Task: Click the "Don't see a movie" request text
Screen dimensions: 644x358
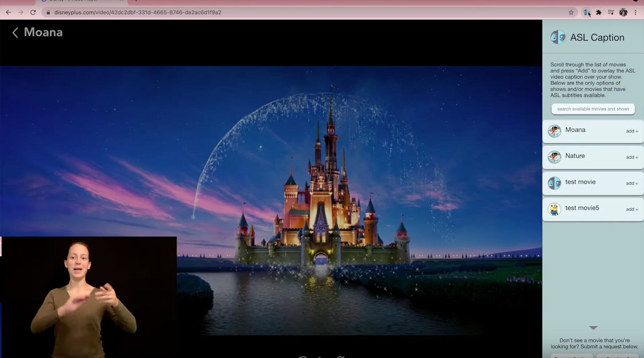Action: (594, 343)
